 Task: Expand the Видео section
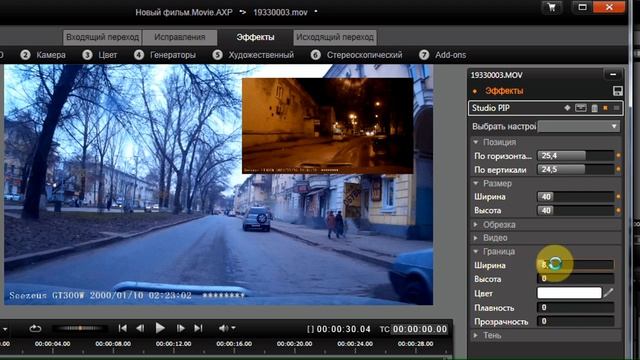click(476, 238)
